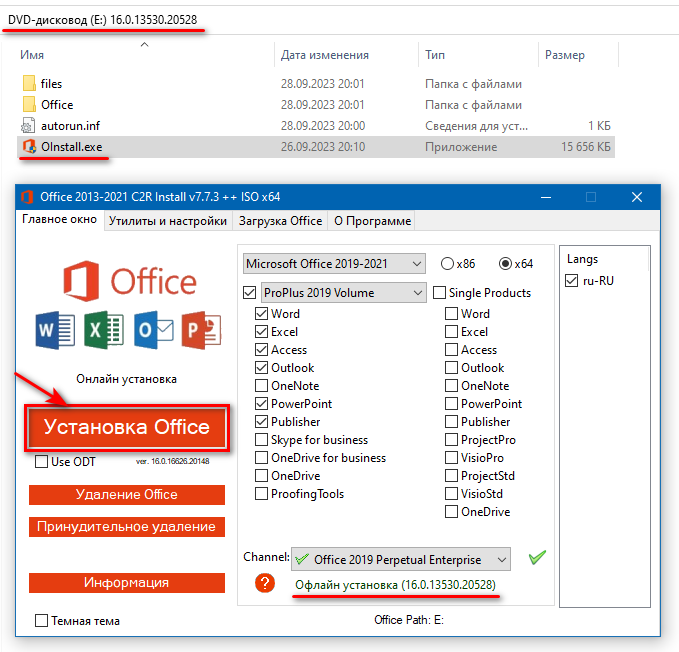This screenshot has height=652, width=679.
Task: Click the Установка Office button
Action: click(x=127, y=427)
